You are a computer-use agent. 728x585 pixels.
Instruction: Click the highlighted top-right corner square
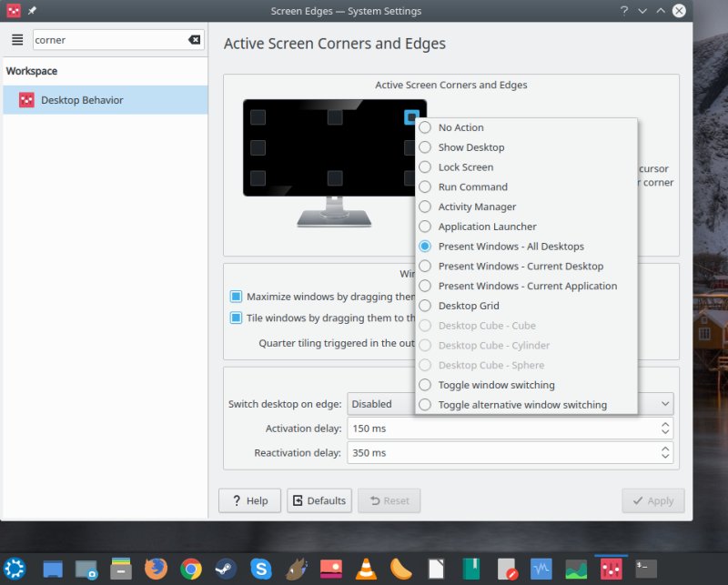411,116
